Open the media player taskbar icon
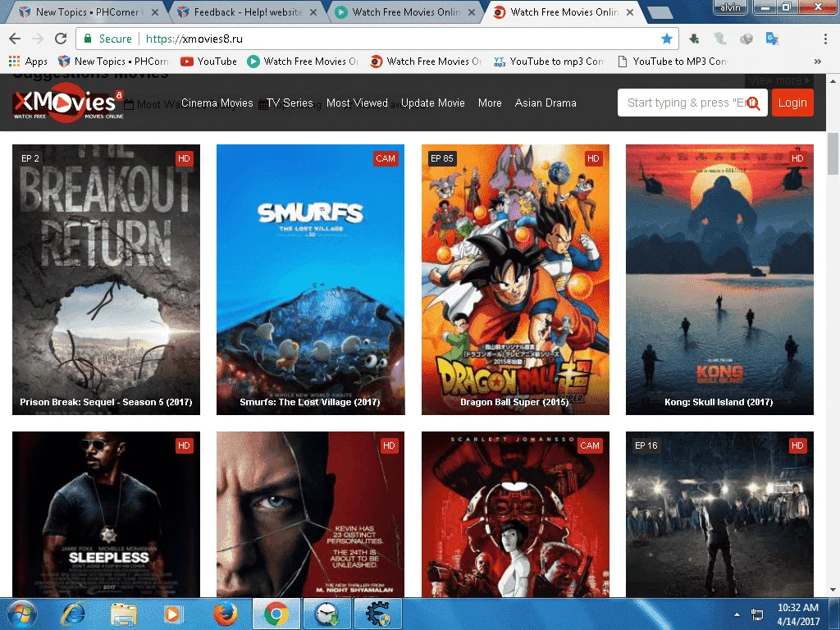The width and height of the screenshot is (840, 630). point(173,614)
